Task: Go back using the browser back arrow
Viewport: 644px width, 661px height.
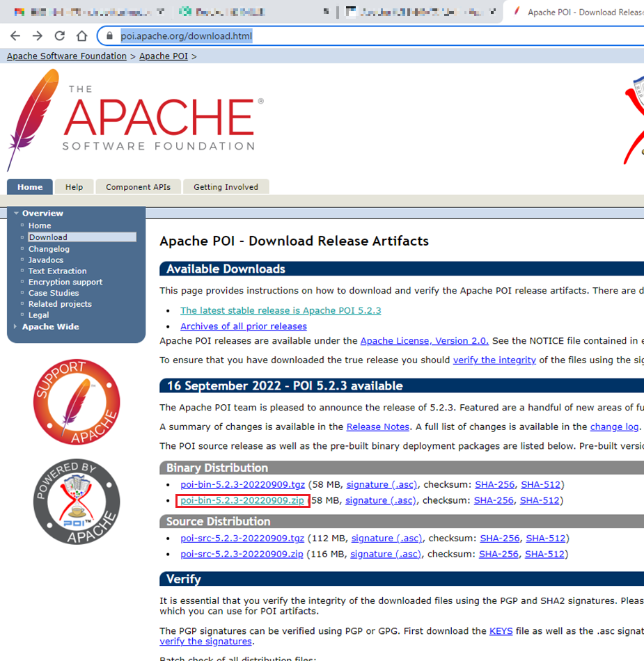Action: [15, 35]
